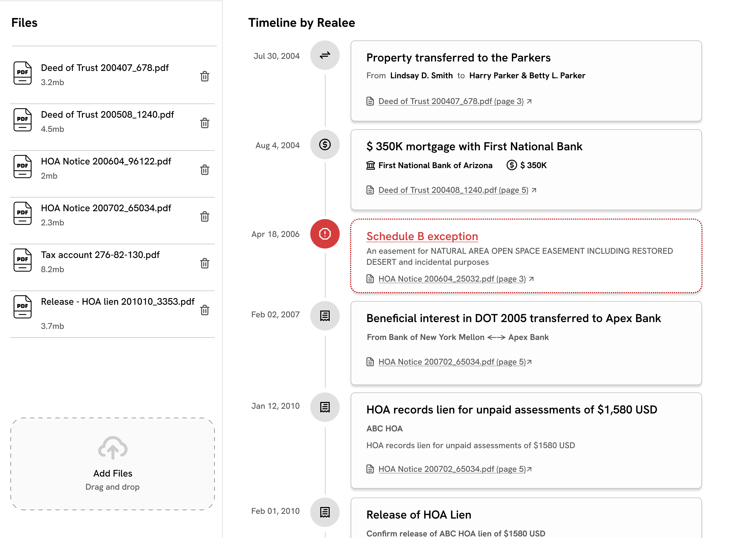
Task: Open the Deed of Trust 200508_1240.pdf file entry
Action: click(107, 115)
